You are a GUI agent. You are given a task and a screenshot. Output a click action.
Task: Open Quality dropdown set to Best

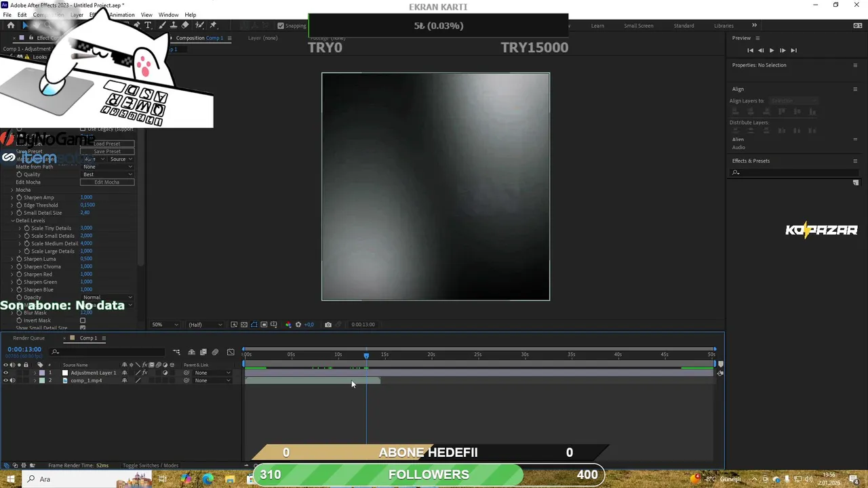107,174
